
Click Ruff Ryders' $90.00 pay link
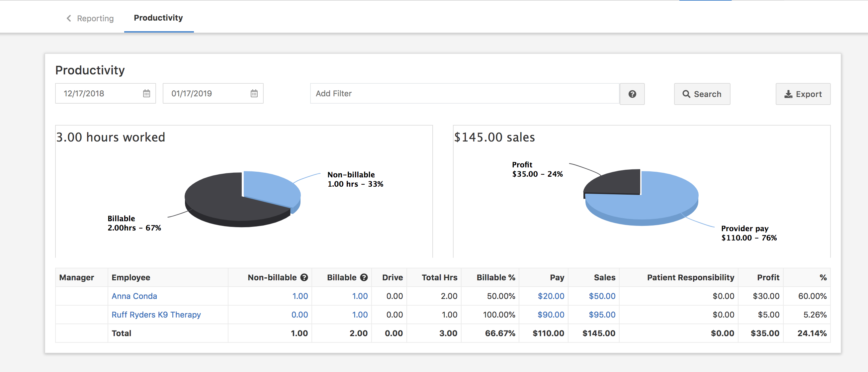click(x=551, y=315)
